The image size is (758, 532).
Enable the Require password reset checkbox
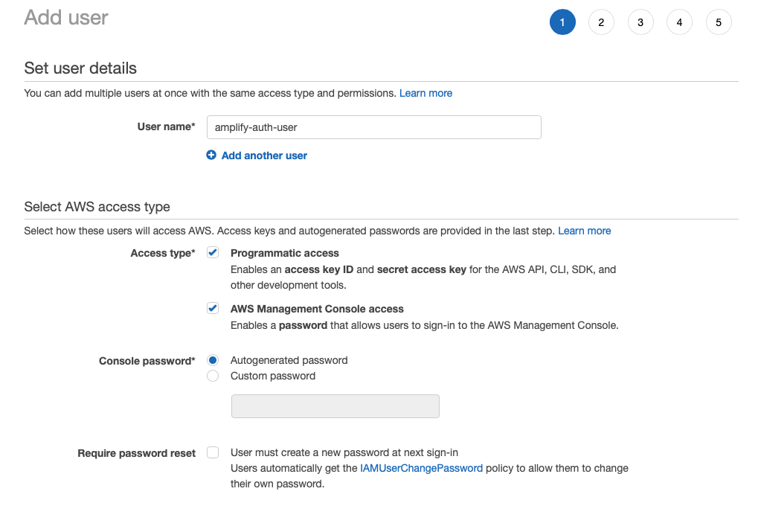point(213,452)
